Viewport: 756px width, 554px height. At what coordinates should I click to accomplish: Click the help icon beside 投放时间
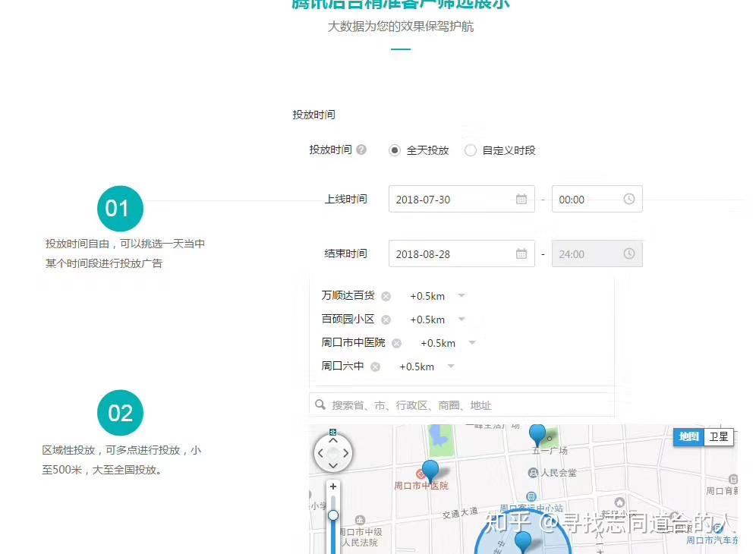pos(361,150)
